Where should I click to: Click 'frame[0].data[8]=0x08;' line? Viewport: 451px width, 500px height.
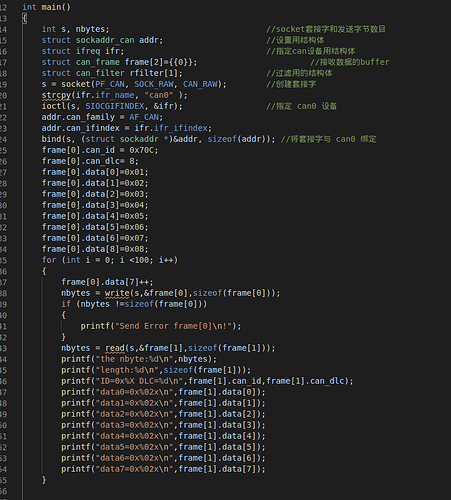tap(95, 249)
